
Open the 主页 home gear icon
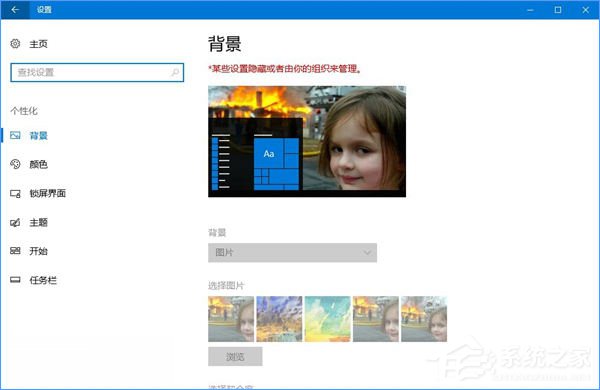(15, 44)
